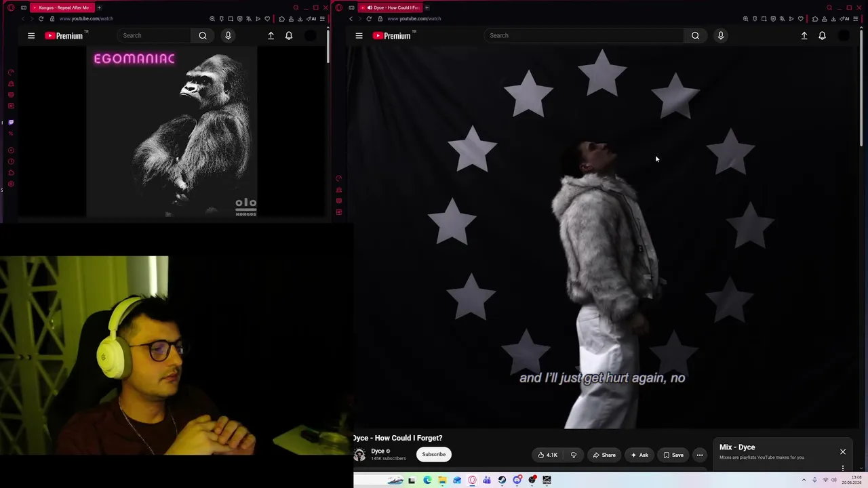The height and width of the screenshot is (488, 868).
Task: Start voice search in Dyce window
Action: pyautogui.click(x=720, y=35)
